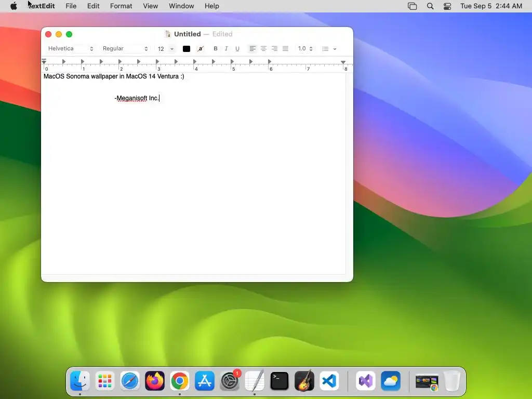Open the 1.0 line spacing dropdown

pyautogui.click(x=305, y=48)
